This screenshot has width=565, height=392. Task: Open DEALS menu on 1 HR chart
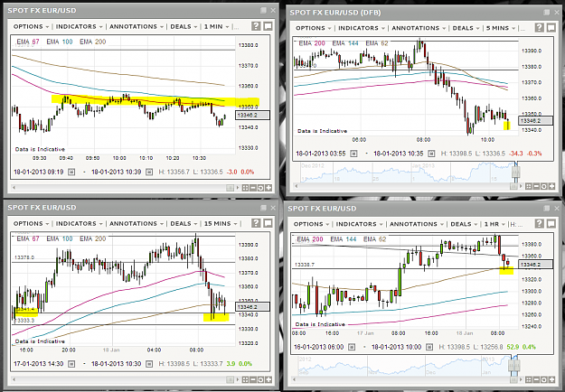(464, 224)
